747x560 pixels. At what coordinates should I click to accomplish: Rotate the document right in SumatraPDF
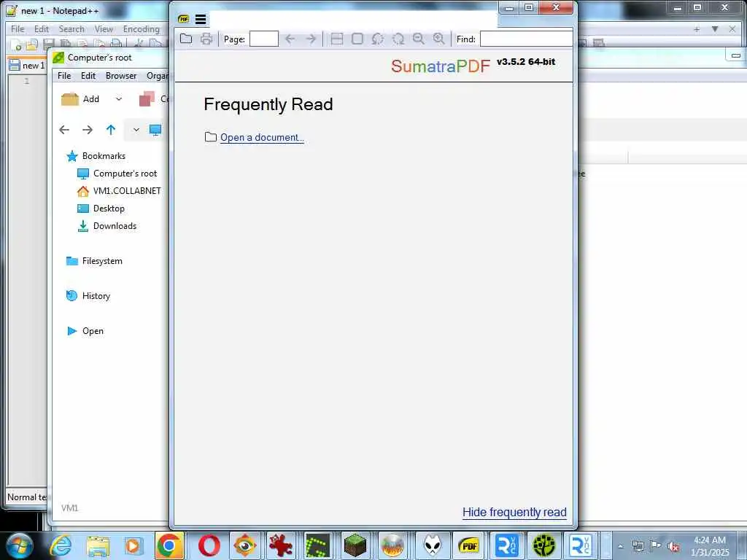point(398,39)
